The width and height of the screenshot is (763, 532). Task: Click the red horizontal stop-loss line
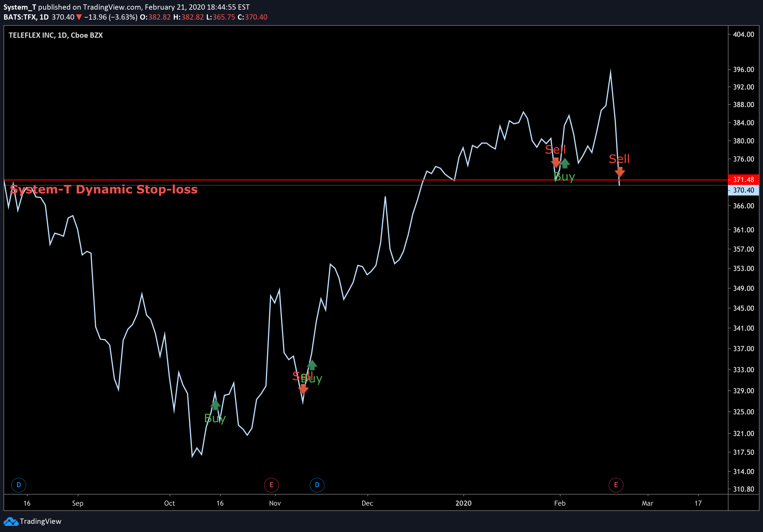coord(365,180)
